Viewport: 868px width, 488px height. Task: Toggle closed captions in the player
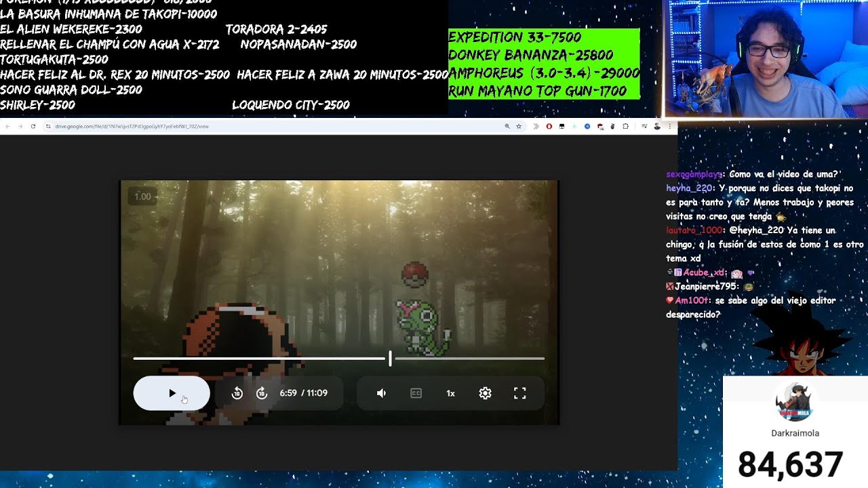(416, 393)
